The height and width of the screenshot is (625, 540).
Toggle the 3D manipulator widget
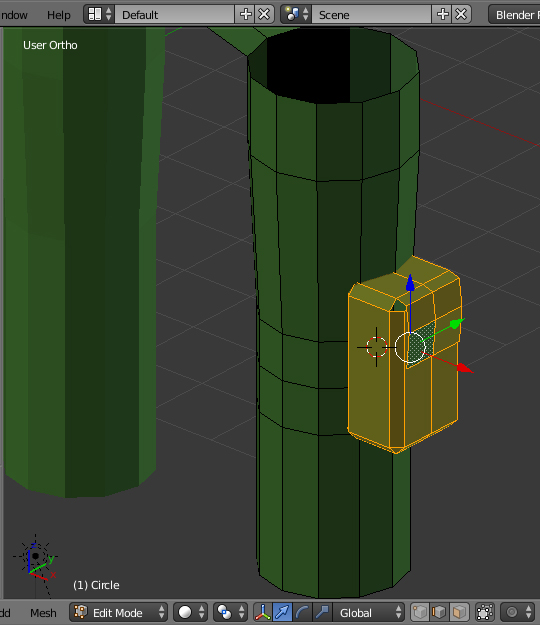tap(263, 612)
